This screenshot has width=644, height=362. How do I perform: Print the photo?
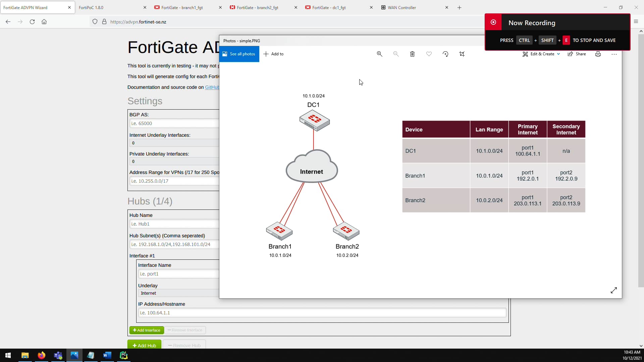pos(598,54)
